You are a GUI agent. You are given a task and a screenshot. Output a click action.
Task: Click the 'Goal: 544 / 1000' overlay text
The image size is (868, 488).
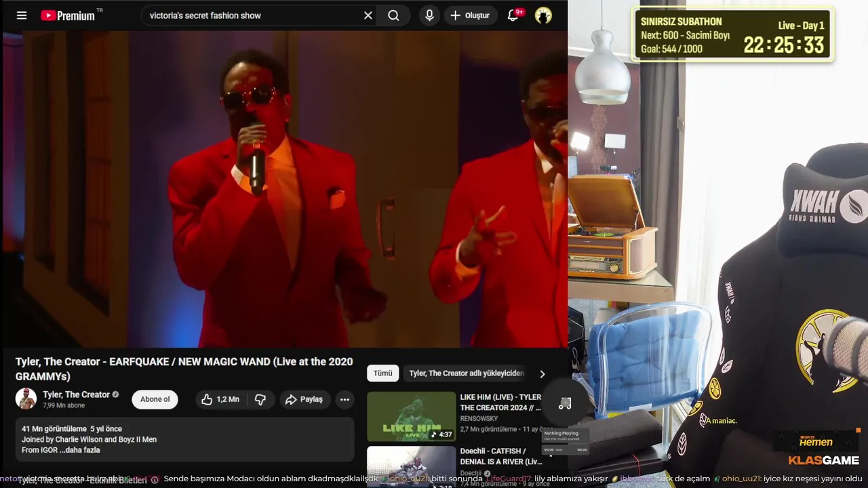click(x=671, y=49)
